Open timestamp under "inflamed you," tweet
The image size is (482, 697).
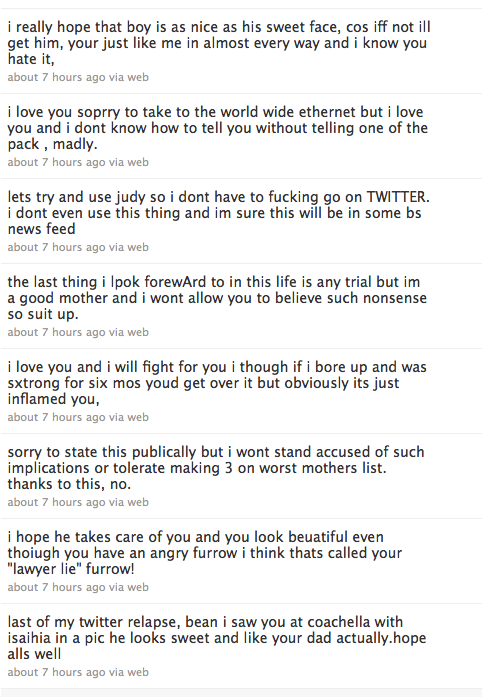[x=56, y=417]
